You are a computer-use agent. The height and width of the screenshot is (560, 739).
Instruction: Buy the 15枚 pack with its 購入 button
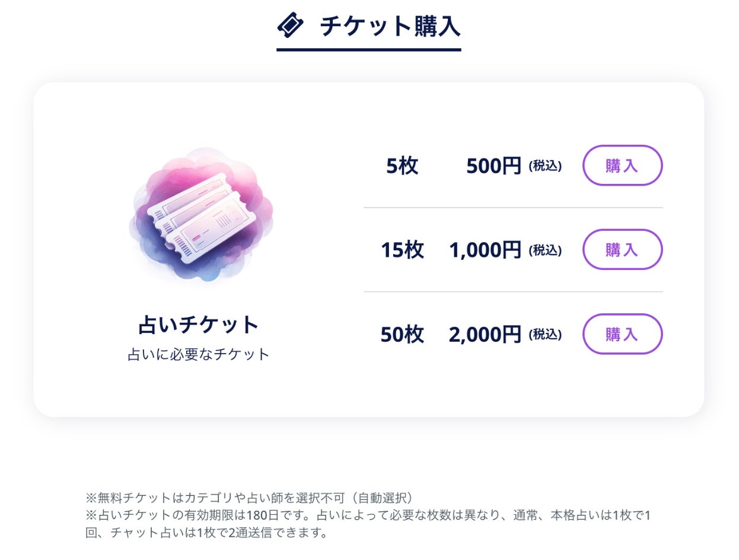[x=622, y=250]
